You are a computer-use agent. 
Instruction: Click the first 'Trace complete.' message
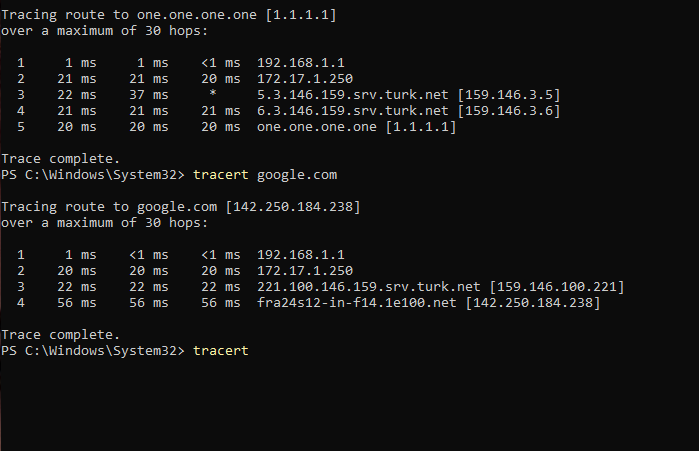tap(61, 159)
